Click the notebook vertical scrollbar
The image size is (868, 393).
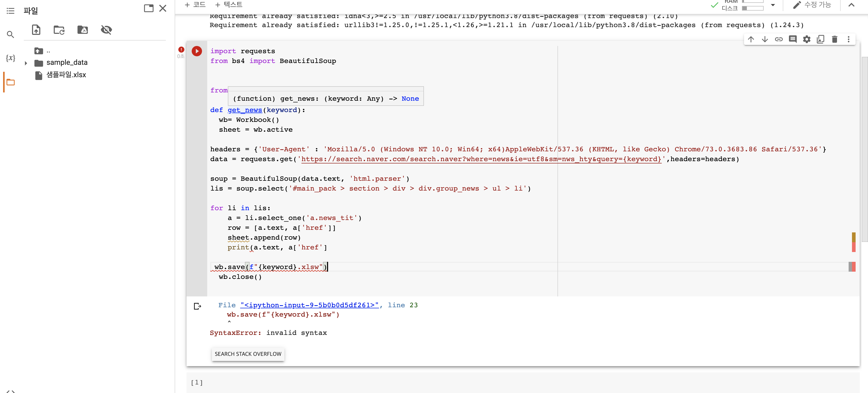tap(865, 149)
